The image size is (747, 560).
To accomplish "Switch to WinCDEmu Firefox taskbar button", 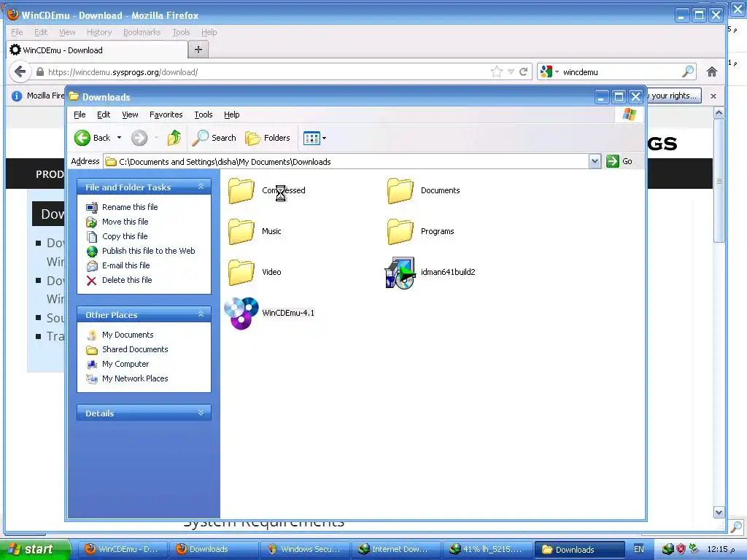I will (x=123, y=549).
